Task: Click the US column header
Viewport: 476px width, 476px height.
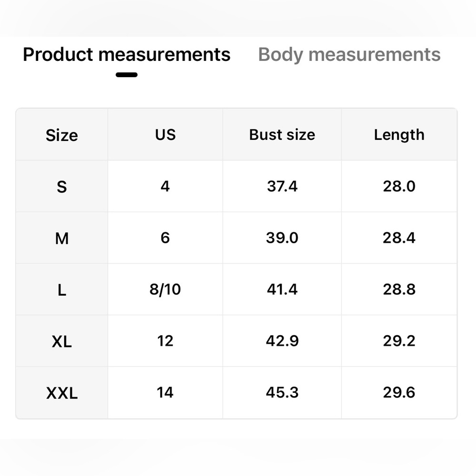Action: coord(165,135)
